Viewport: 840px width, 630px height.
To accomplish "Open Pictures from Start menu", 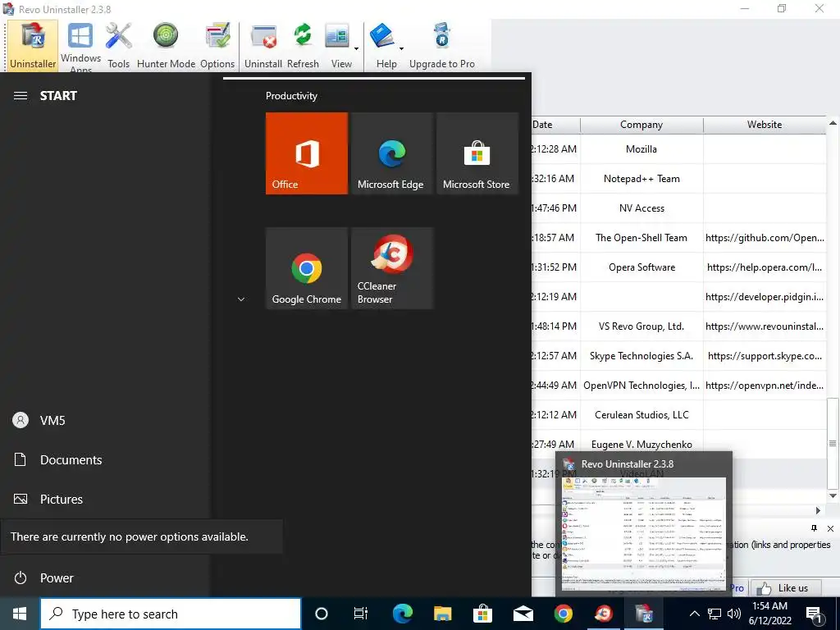I will [105, 499].
